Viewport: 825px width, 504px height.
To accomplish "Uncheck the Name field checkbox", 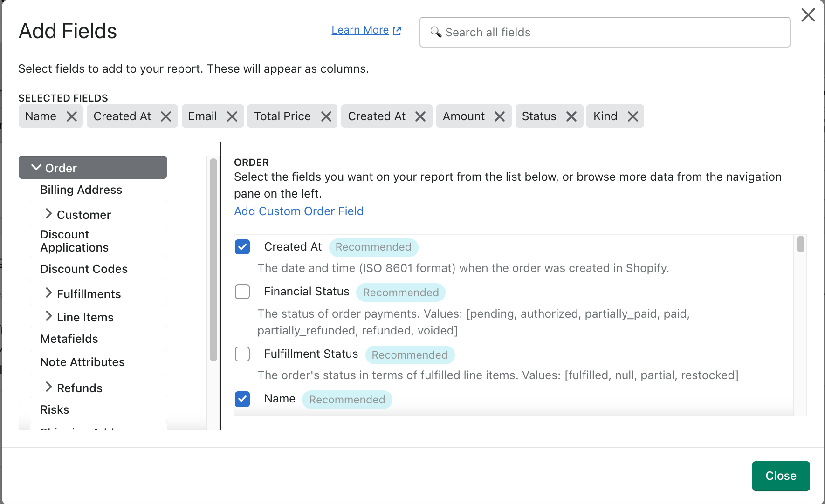I will pyautogui.click(x=242, y=399).
